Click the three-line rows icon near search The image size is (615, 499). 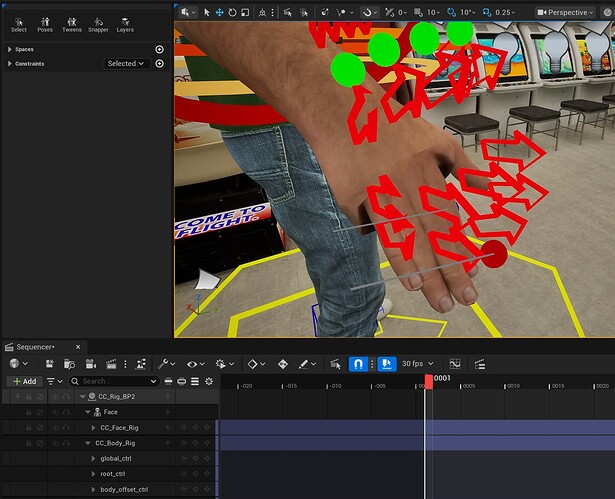[195, 381]
